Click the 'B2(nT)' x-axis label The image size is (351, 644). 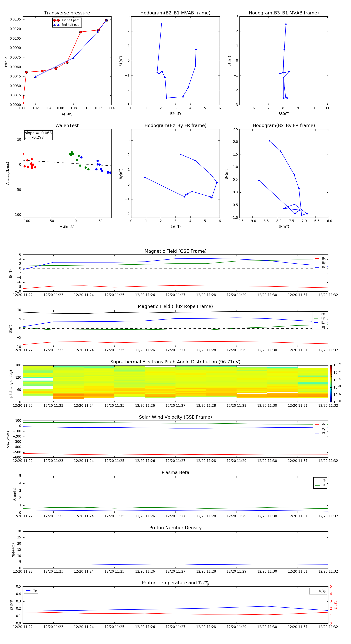(x=175, y=114)
